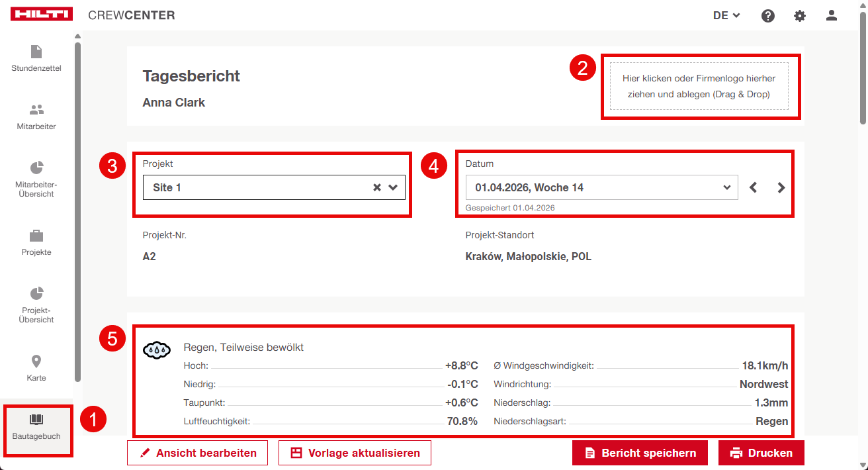
Task: Go to the Mitarbeiter page
Action: coord(36,117)
